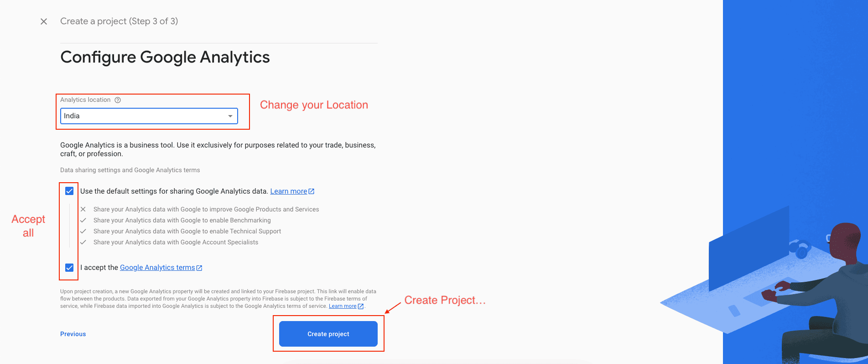Open the Analytics location dropdown
This screenshot has width=868, height=364.
[x=149, y=116]
